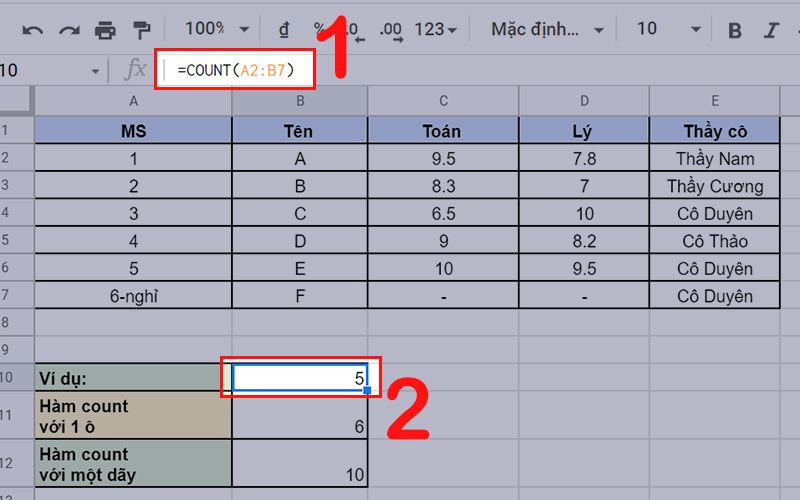Click the Tên header cell

(300, 131)
